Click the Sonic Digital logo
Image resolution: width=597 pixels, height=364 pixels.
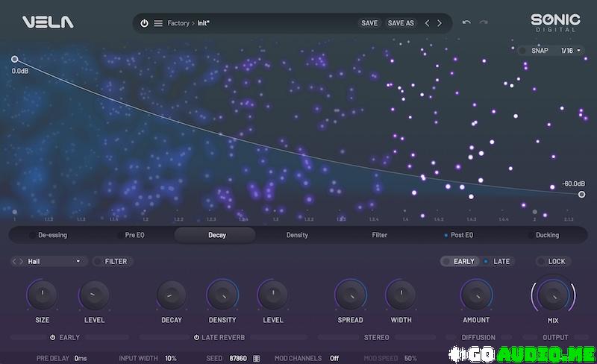[555, 23]
